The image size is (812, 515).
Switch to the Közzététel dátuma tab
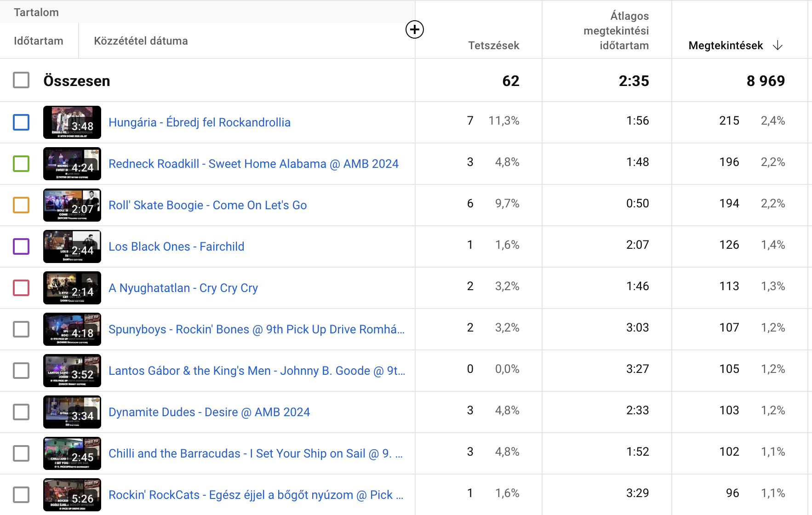click(x=141, y=41)
